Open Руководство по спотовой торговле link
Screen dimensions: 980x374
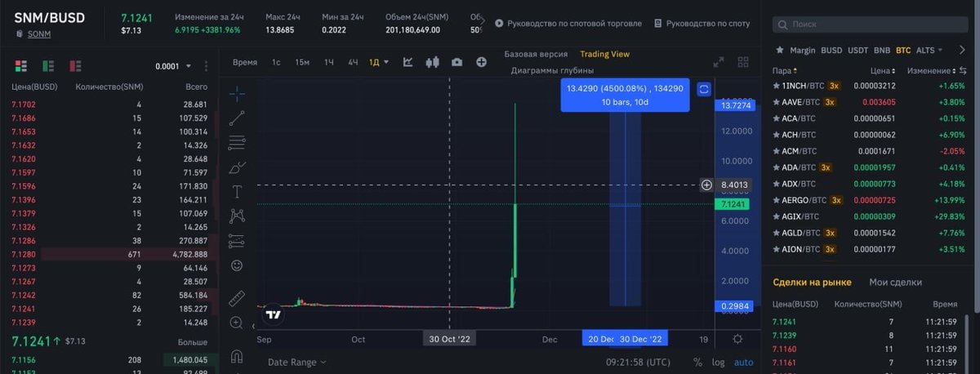pos(568,24)
